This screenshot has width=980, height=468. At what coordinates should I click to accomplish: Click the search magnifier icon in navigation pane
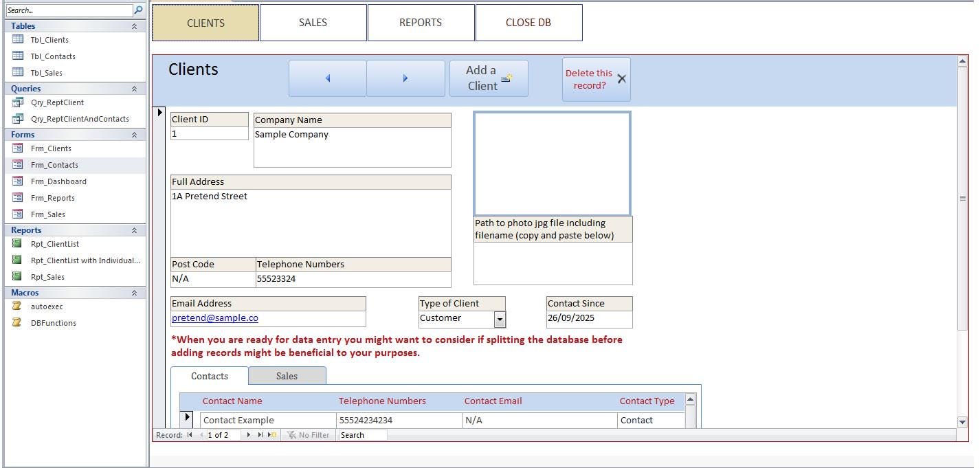click(x=138, y=10)
